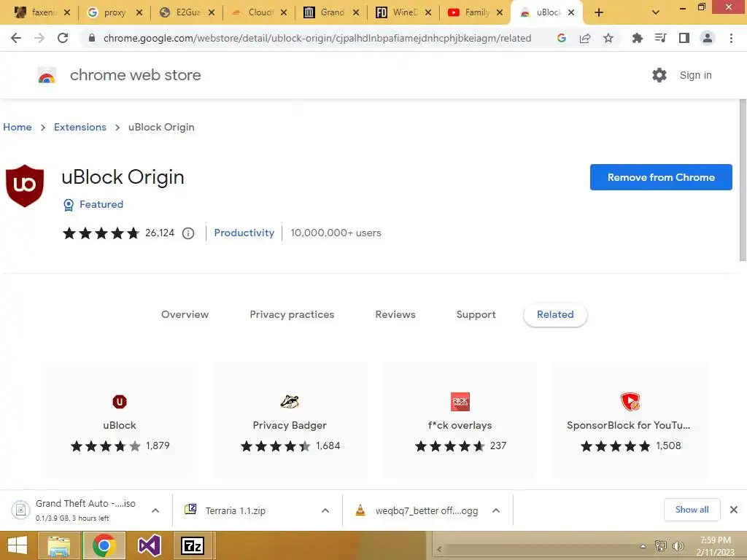Expand options for weqbq7_better off ogg download
Screen dimensions: 747x560
click(496, 510)
